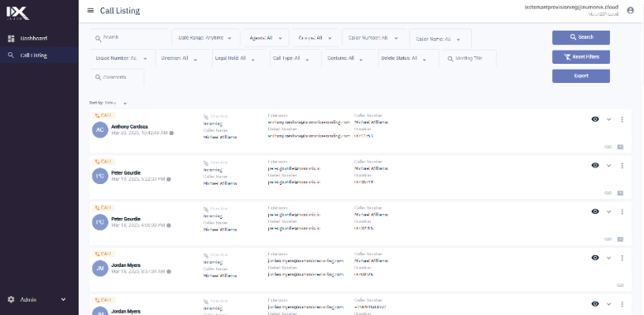Viewport: 644px width, 315px height.
Task: Click voicemail icon on Jordan Myers 8:37 AM call
Action: [620, 285]
